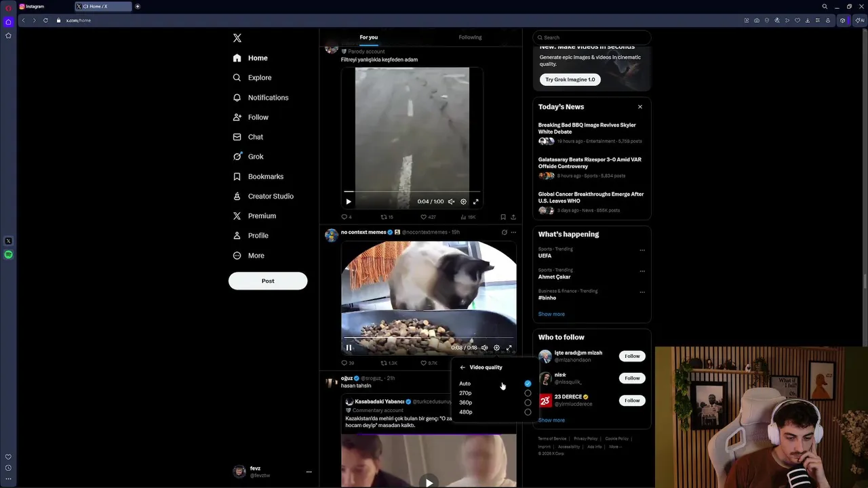Open Explore from the left navigation
Viewport: 868px width, 488px height.
[x=252, y=78]
